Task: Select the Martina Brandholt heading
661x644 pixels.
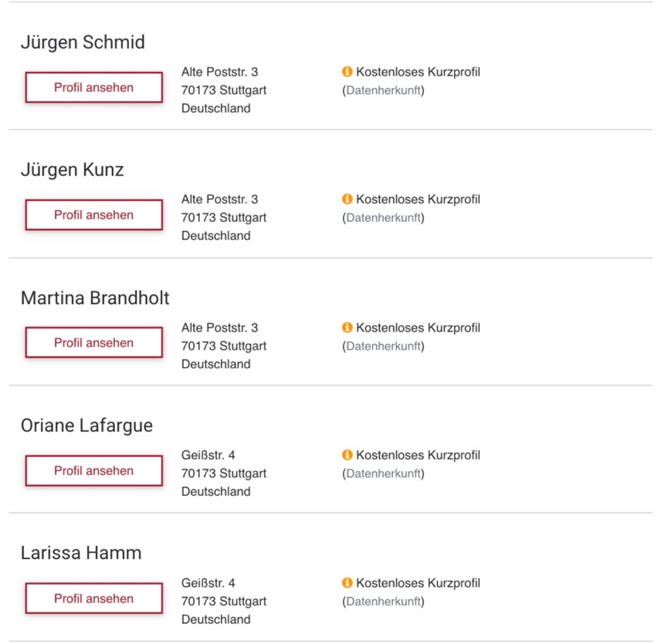Action: tap(95, 298)
